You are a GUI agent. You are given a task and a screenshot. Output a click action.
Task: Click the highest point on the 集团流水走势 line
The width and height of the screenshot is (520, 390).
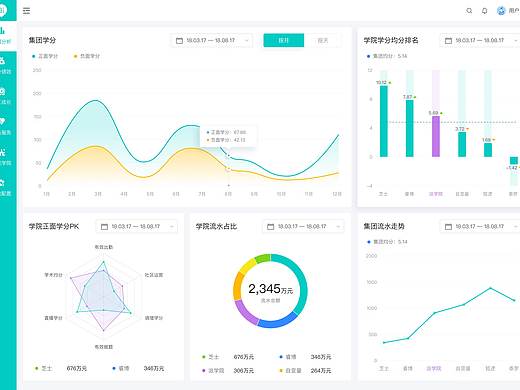point(490,288)
